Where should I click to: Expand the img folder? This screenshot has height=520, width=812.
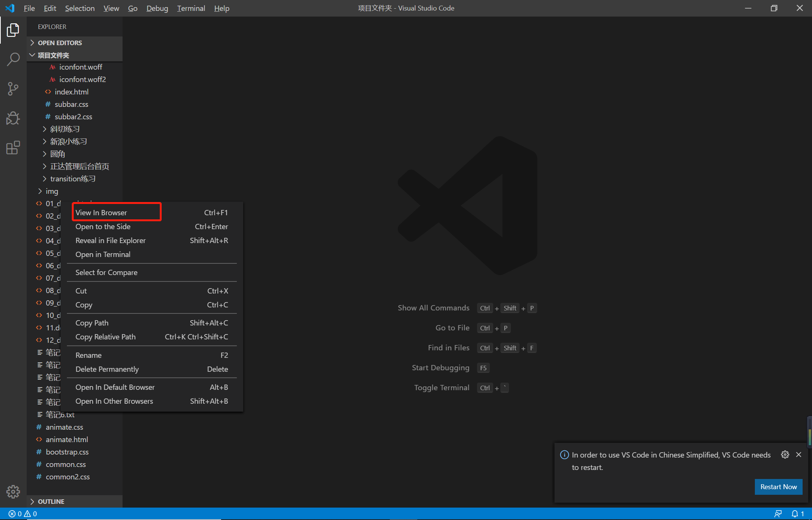(x=52, y=191)
